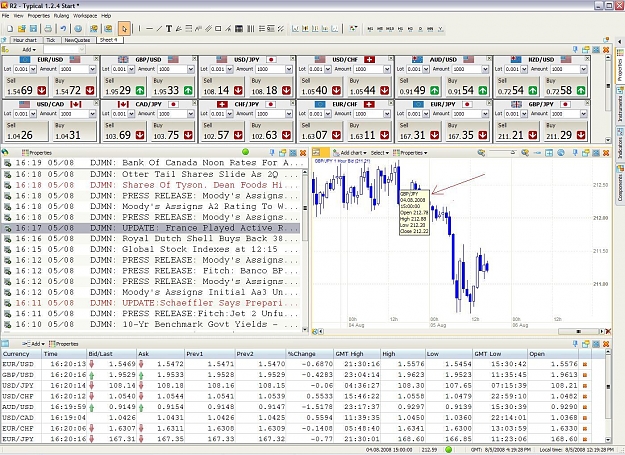Pin the news panel with pushpin icon
The width and height of the screenshot is (625, 455).
point(272,153)
